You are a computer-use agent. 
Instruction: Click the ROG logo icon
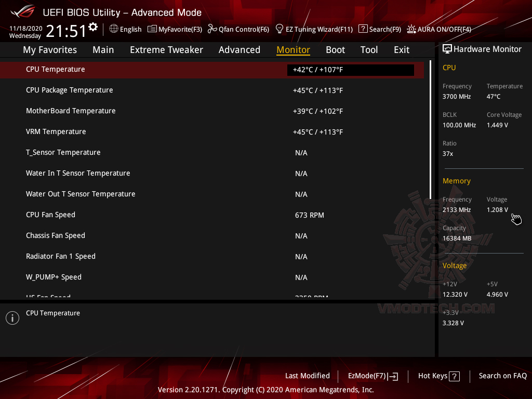[x=23, y=11]
